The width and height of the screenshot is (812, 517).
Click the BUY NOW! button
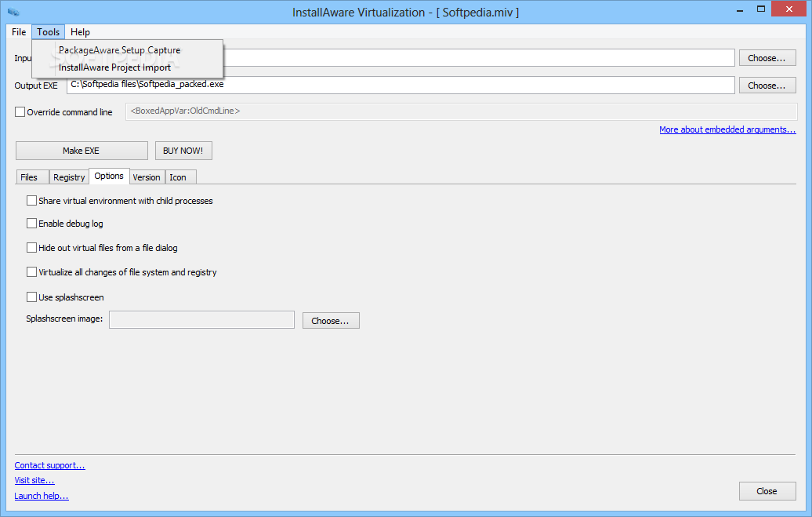pyautogui.click(x=183, y=151)
